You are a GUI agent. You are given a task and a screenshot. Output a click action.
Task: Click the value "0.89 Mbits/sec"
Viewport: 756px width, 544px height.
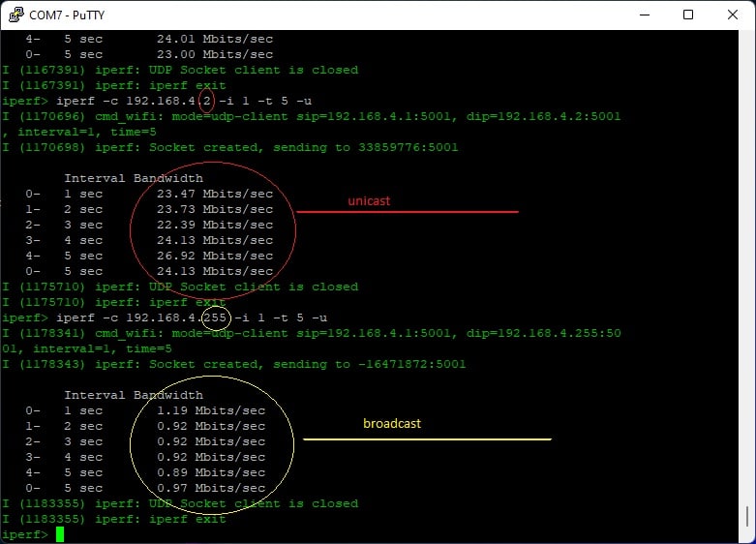(211, 472)
